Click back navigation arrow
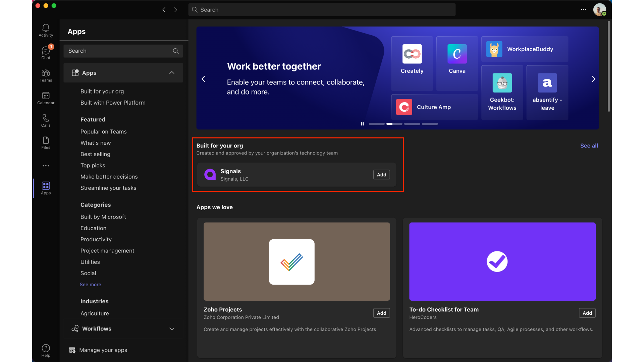The image size is (644, 362). tap(164, 9)
